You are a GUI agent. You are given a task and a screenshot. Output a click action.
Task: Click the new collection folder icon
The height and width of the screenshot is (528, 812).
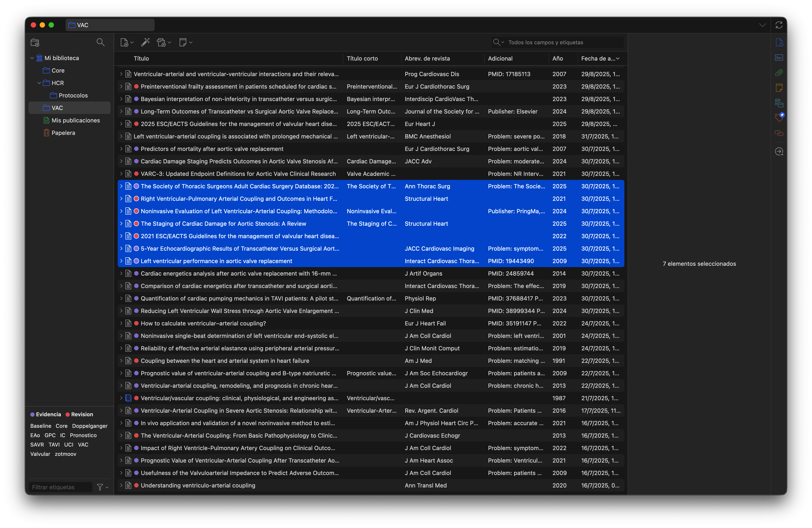35,43
